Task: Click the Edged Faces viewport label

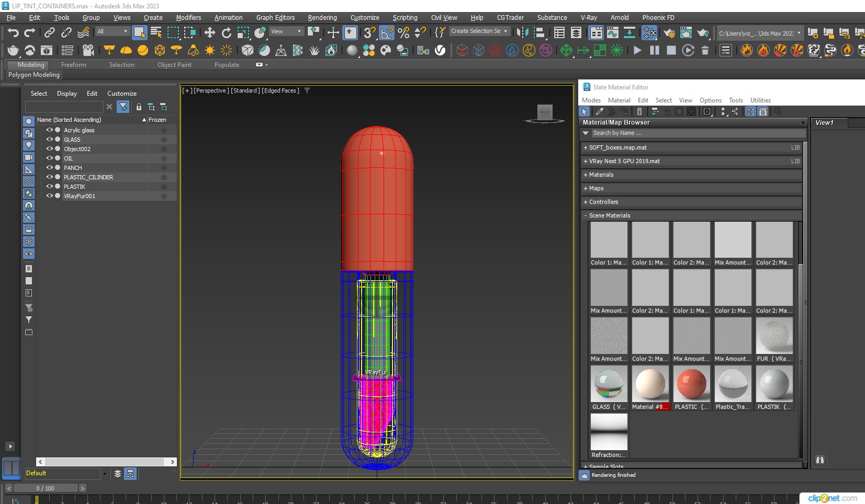Action: (280, 90)
